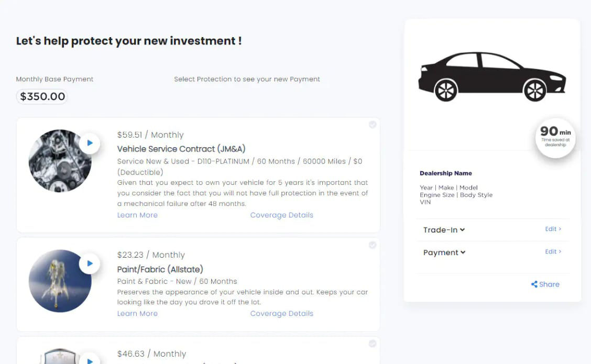
Task: Expand the Trade-In section
Action: (x=444, y=230)
